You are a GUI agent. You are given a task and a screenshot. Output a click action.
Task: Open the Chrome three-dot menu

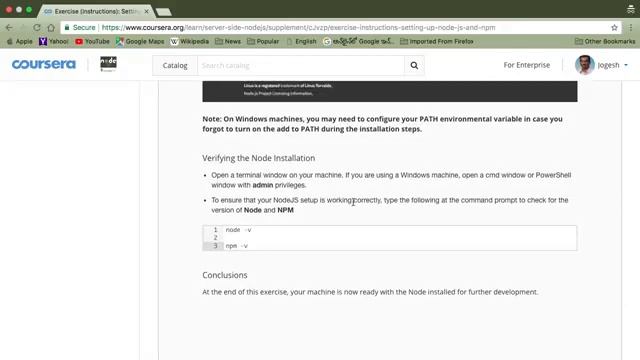631,27
